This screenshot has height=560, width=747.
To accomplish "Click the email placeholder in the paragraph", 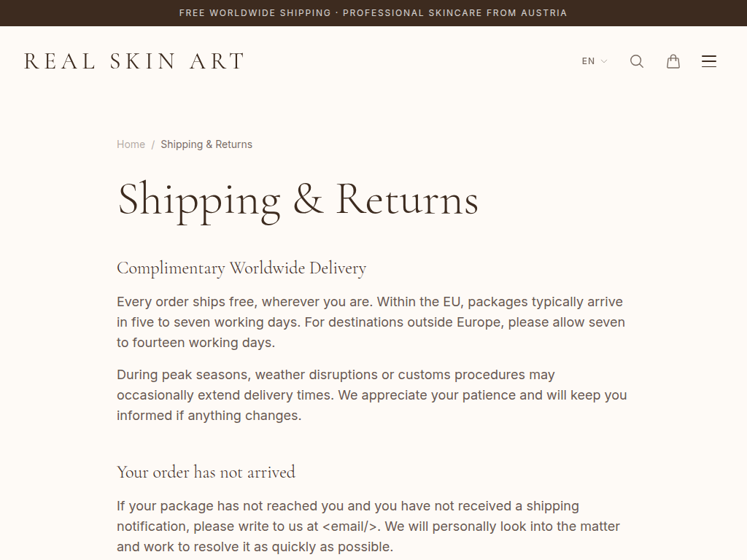I will pos(349,526).
